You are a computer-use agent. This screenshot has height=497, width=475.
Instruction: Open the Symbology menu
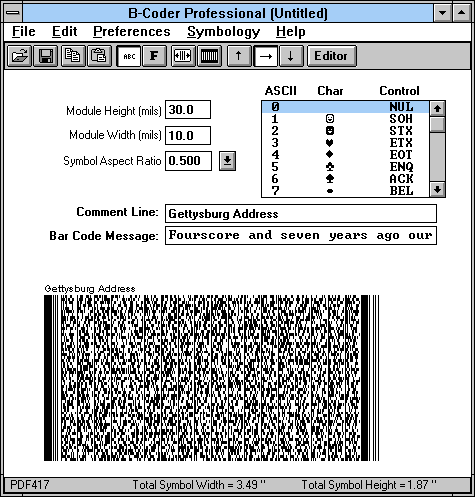pyautogui.click(x=223, y=32)
